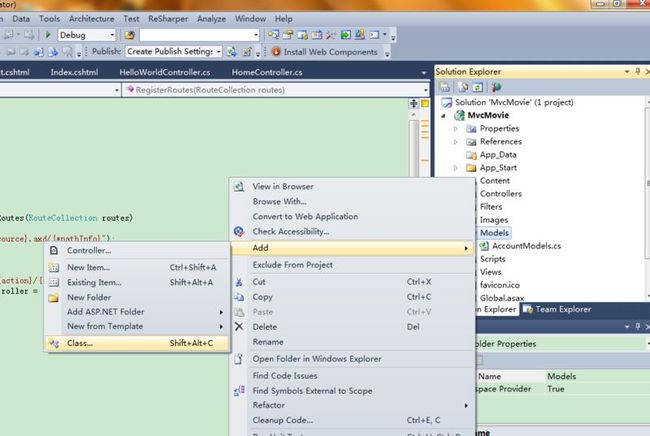
Task: Select the Controllers folder
Action: [x=501, y=194]
